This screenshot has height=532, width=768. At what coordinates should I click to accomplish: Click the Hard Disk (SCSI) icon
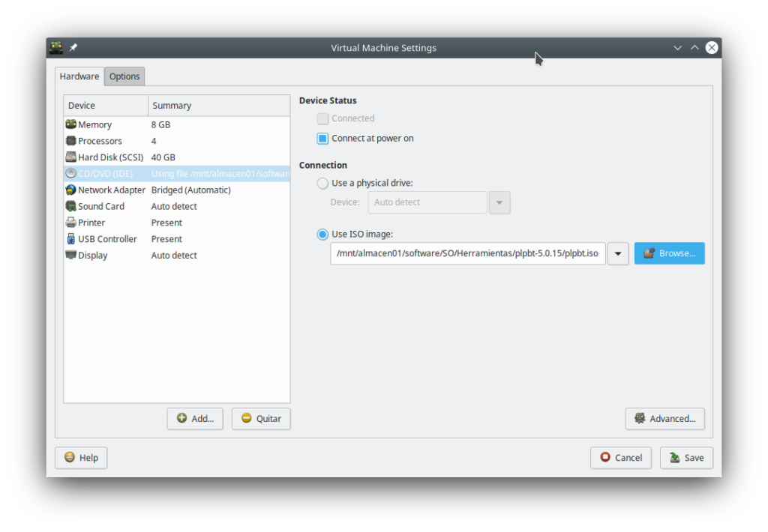(71, 157)
